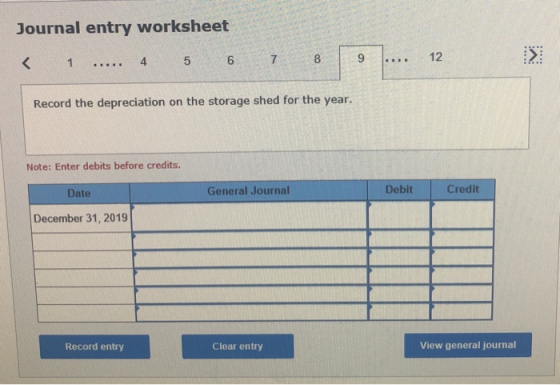Click the General Journal column header

pyautogui.click(x=249, y=191)
